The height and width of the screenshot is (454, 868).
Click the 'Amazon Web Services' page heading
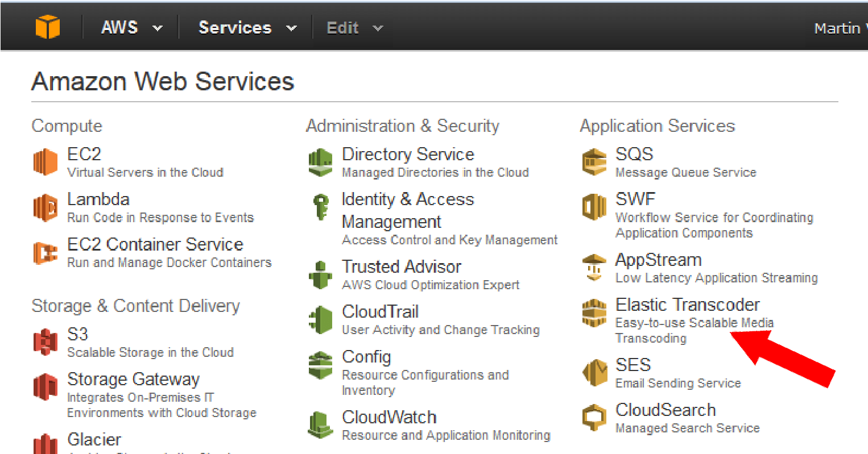pos(163,81)
